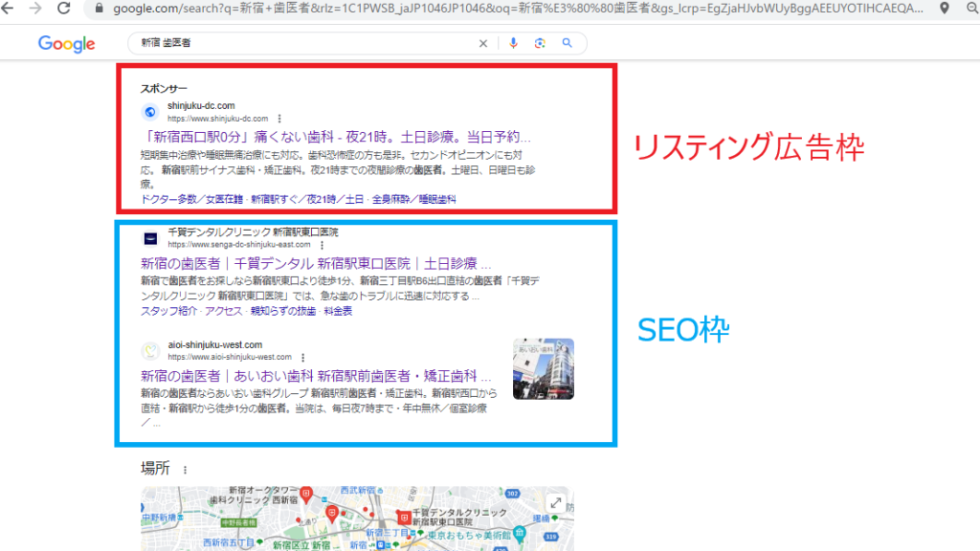Screen dimensions: 980x551
Task: Click the magnifying glass to search
Action: click(568, 43)
